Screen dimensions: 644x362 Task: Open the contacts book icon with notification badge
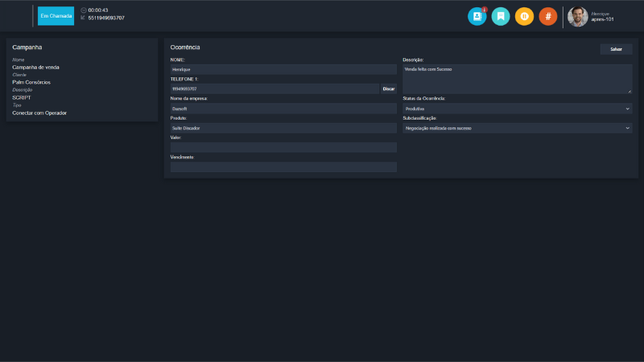[477, 16]
